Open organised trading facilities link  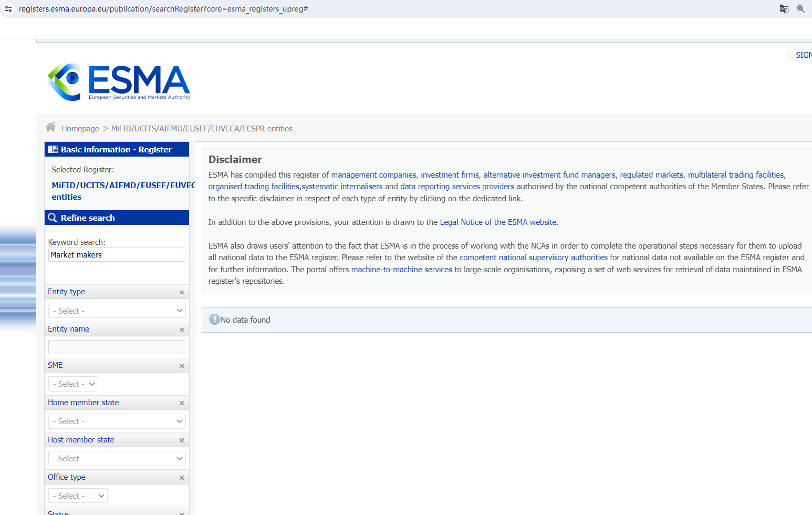[254, 187]
